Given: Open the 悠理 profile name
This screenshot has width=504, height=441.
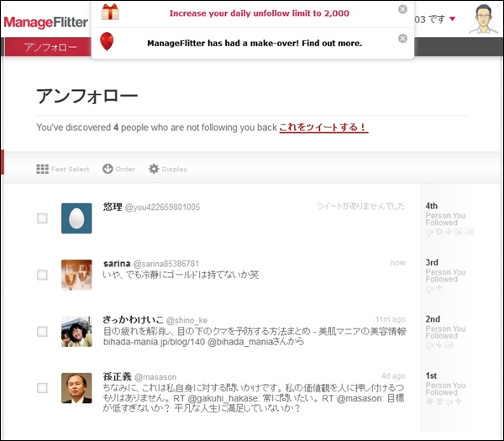Looking at the screenshot, I should tap(113, 207).
